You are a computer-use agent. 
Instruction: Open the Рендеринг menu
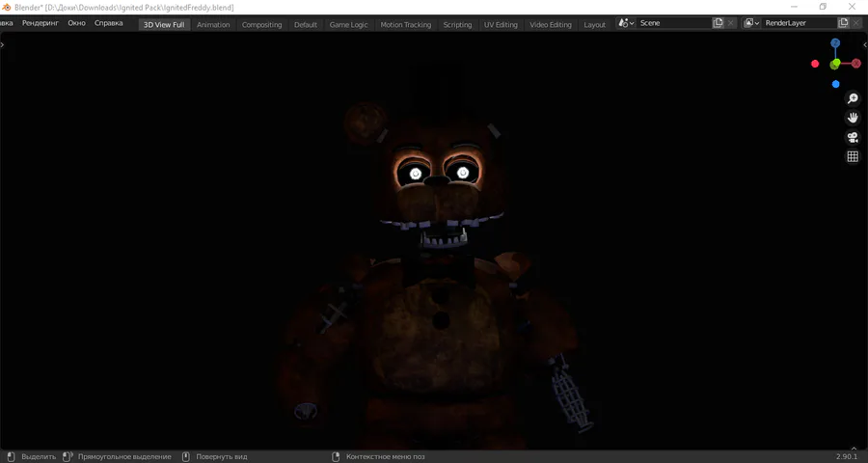[41, 23]
